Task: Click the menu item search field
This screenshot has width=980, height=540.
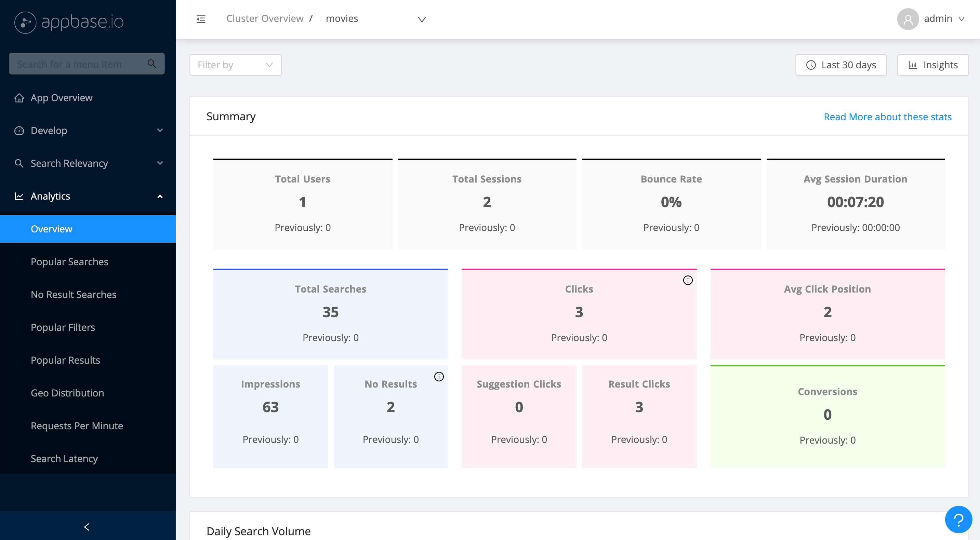Action: (76, 64)
